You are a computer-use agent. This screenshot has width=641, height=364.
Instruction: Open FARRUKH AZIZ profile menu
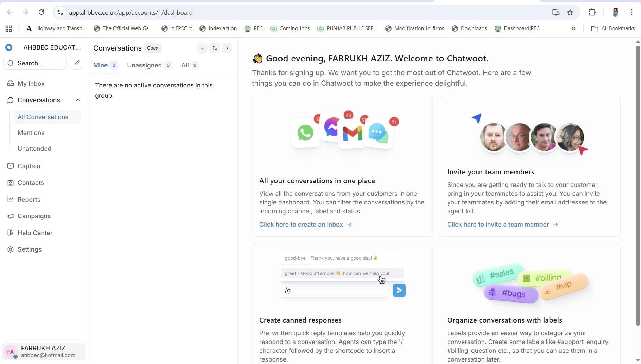pyautogui.click(x=44, y=351)
